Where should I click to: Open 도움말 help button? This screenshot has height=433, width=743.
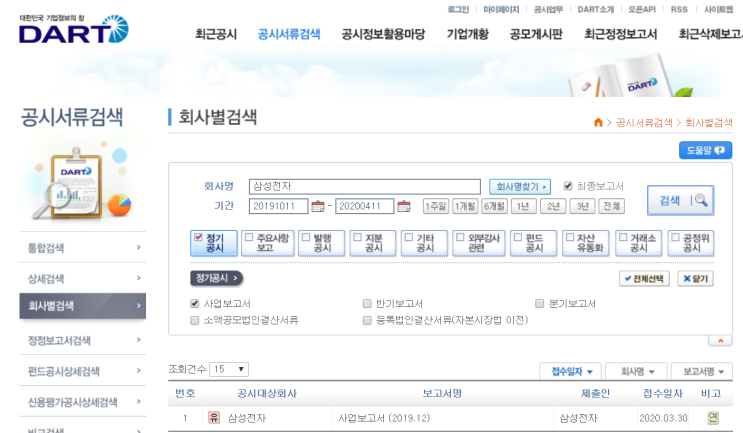[705, 151]
